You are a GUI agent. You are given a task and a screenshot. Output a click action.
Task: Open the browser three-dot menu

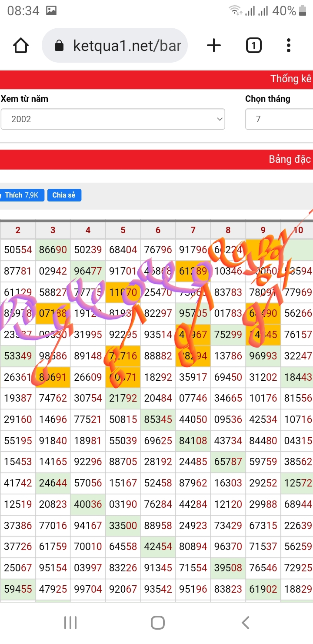coord(289,45)
